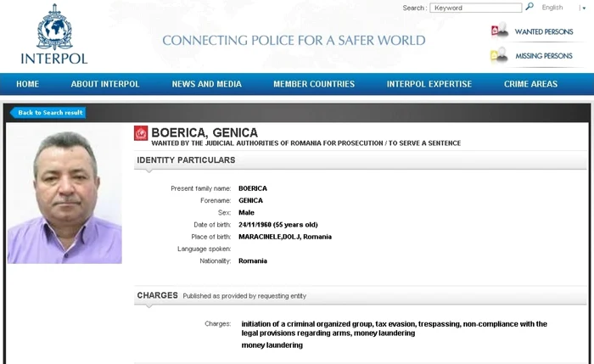Click the wanted person's photo
594x364 pixels.
click(64, 194)
